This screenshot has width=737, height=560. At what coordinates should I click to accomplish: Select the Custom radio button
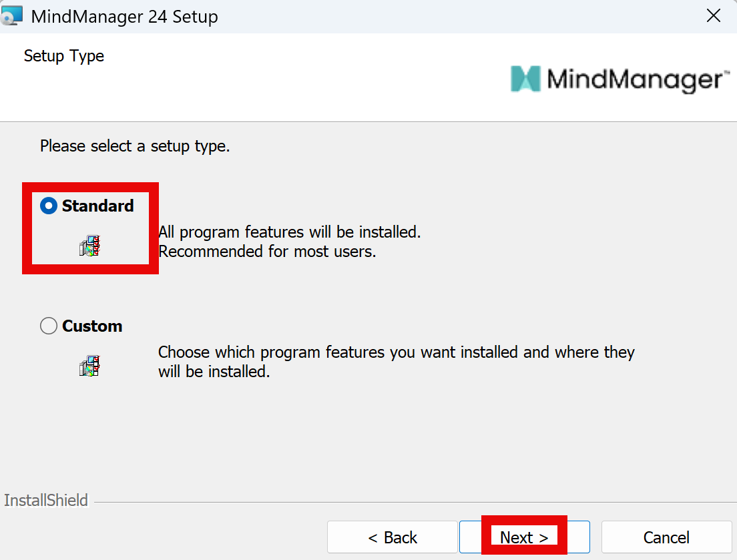[49, 326]
